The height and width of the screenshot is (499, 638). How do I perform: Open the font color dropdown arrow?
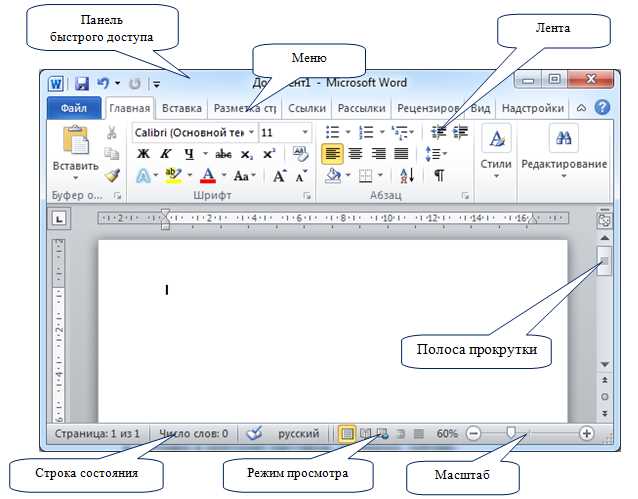point(224,176)
